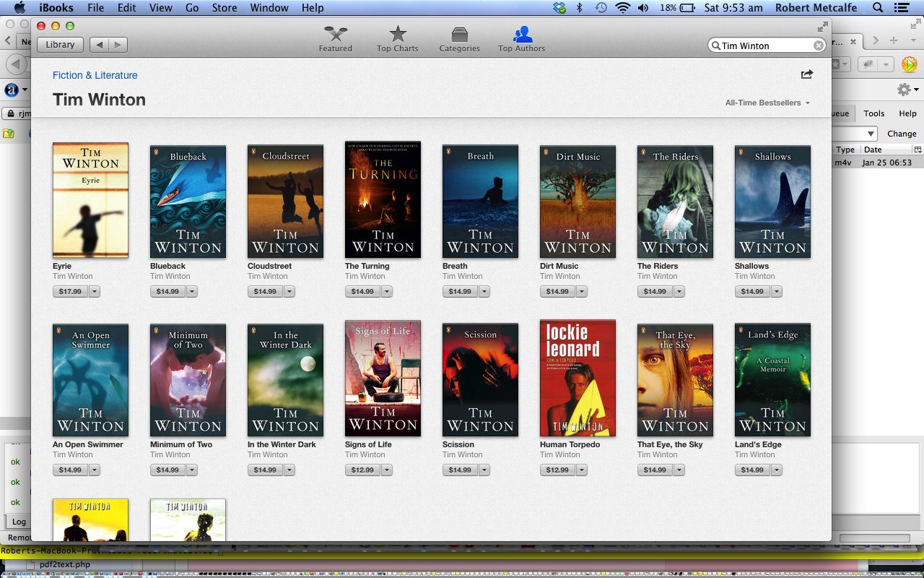Viewport: 924px width, 578px height.
Task: Open price dropdown arrow for Eyrie
Action: coord(95,292)
